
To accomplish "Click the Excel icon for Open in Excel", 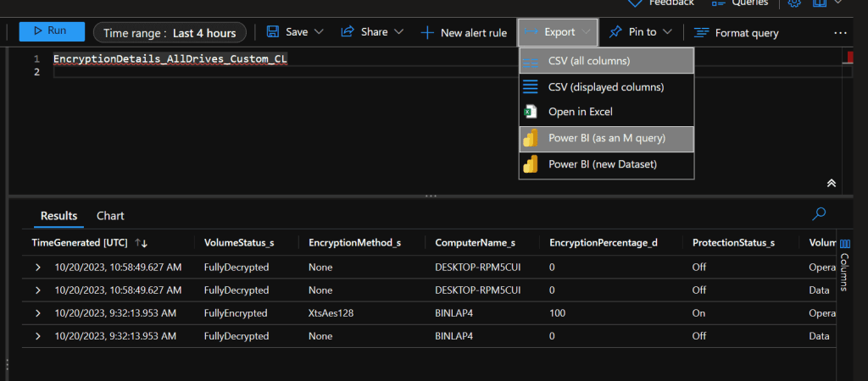I will [x=531, y=112].
